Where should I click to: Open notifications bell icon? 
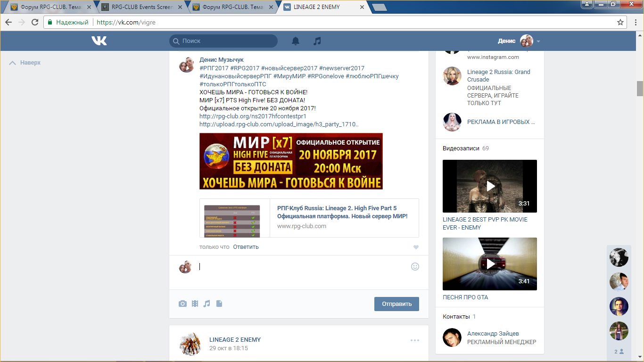coord(296,41)
